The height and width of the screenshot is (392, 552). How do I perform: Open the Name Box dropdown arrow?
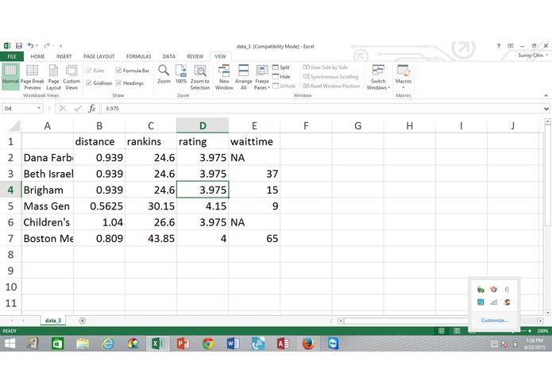coord(39,108)
